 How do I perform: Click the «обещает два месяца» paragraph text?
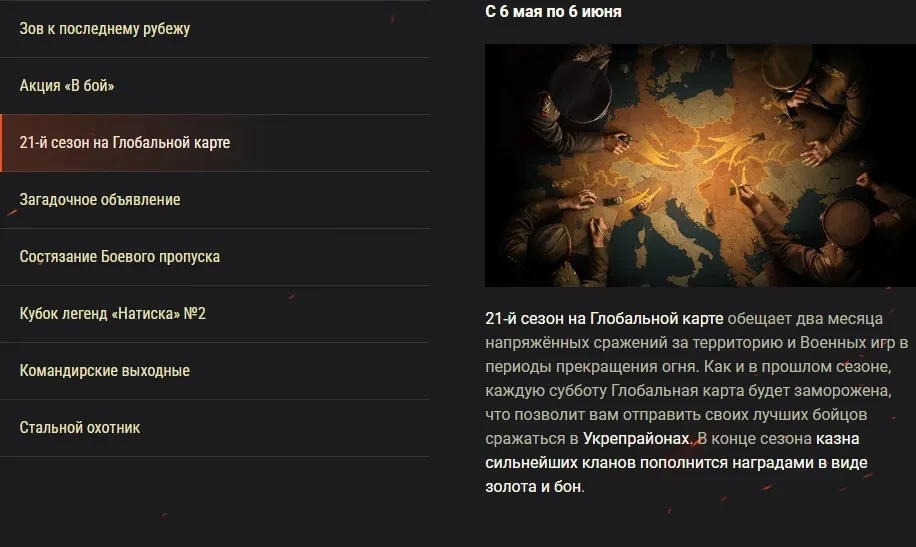pos(805,318)
